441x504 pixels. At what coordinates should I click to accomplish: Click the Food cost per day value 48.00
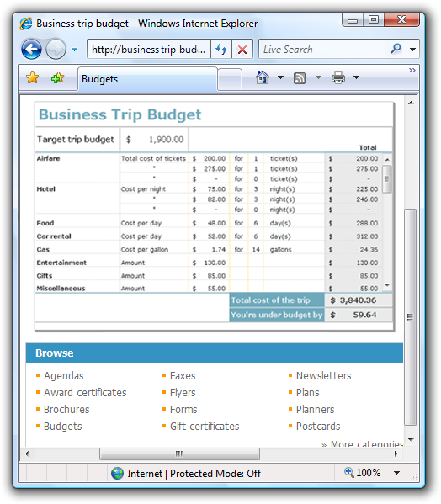pyautogui.click(x=216, y=223)
